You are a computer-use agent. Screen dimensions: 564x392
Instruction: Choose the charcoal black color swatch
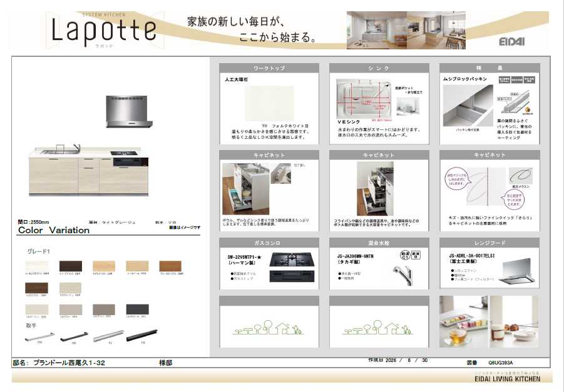tap(138, 309)
